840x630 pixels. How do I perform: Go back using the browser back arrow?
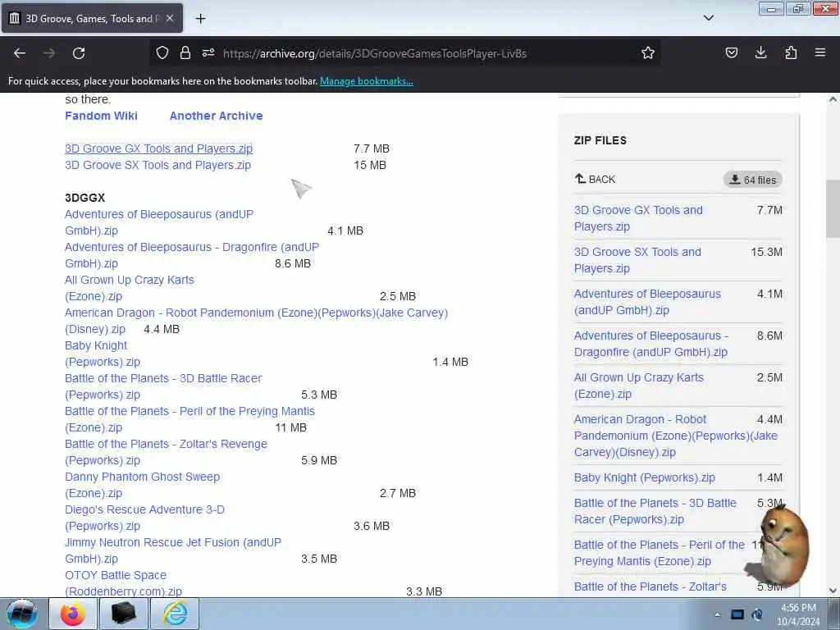pos(20,53)
